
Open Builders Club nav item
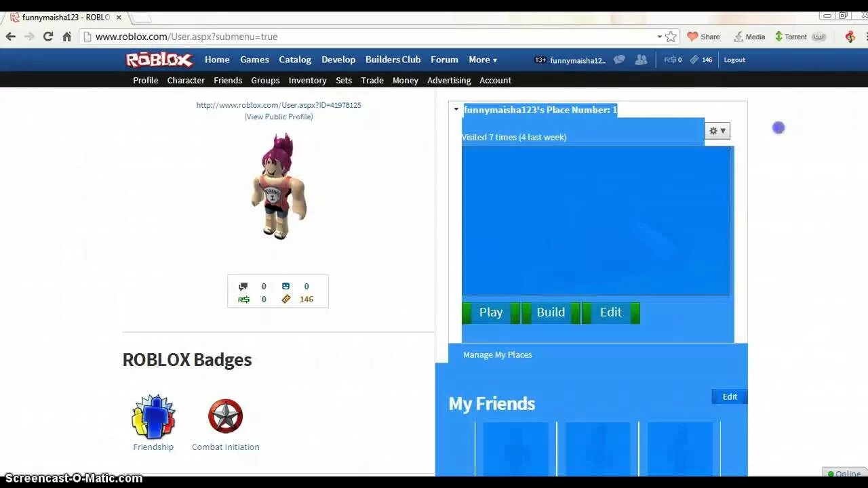coord(393,60)
